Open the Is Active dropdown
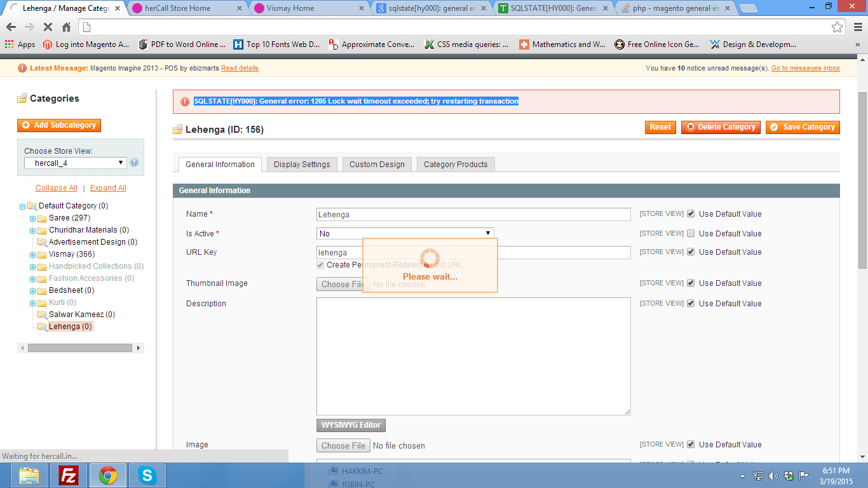Viewport: 868px width, 488px height. tap(405, 233)
